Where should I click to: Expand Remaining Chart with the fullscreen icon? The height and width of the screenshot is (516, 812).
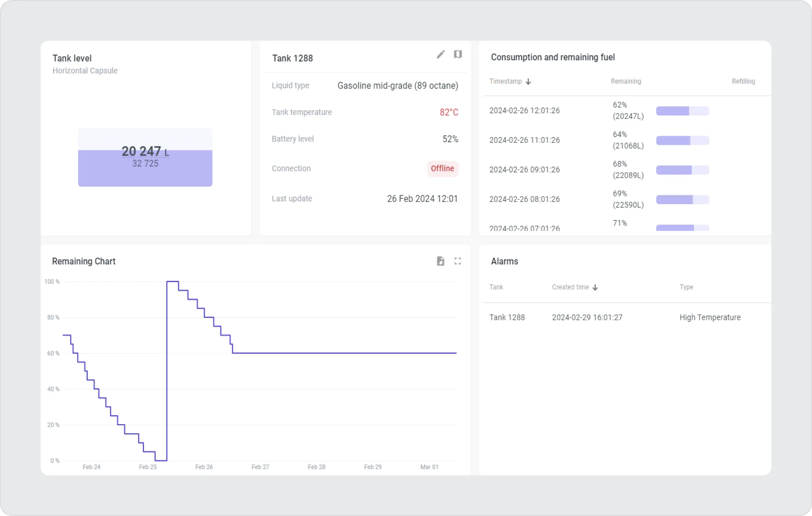pos(457,261)
